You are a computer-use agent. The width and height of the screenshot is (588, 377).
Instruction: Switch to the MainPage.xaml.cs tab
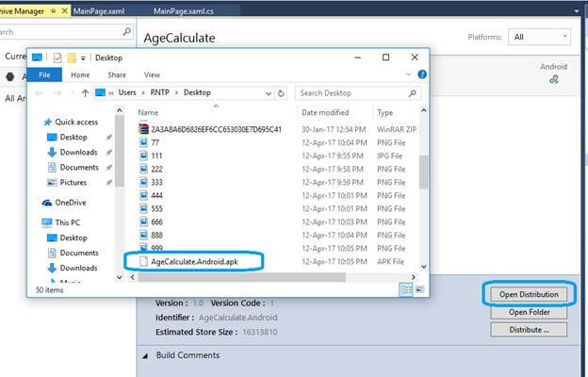(x=184, y=11)
